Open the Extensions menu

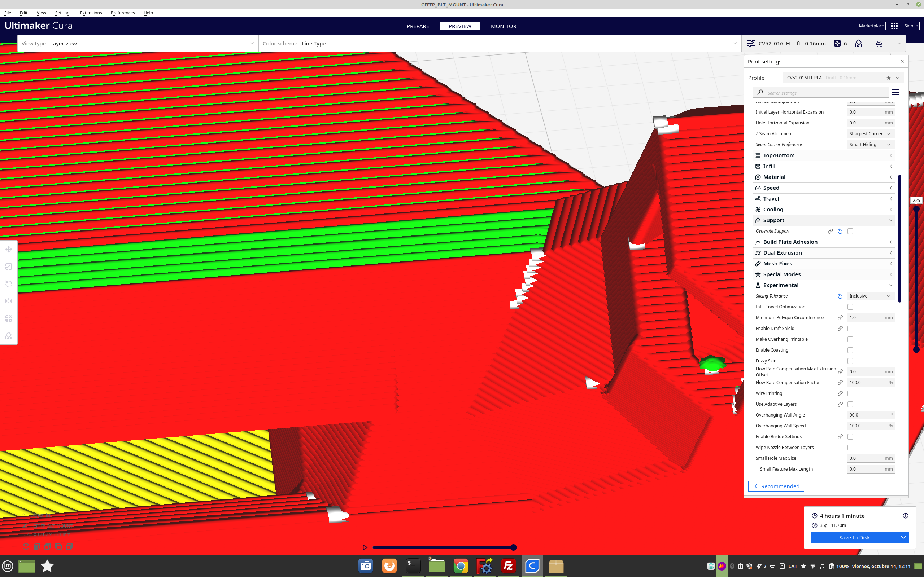coord(91,13)
